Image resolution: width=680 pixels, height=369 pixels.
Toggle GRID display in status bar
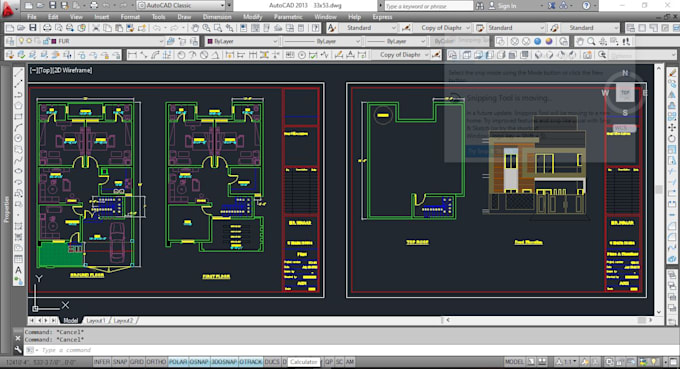tap(137, 362)
